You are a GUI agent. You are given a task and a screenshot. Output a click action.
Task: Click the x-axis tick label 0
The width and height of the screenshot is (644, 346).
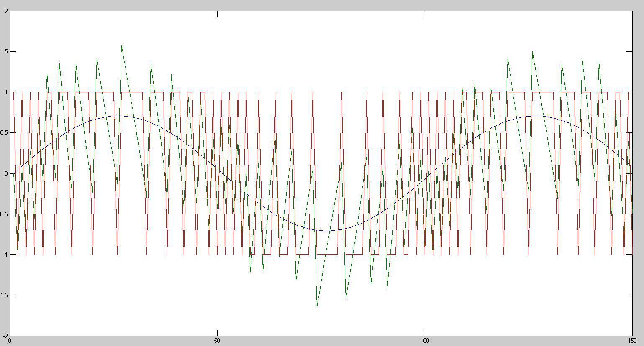10,341
